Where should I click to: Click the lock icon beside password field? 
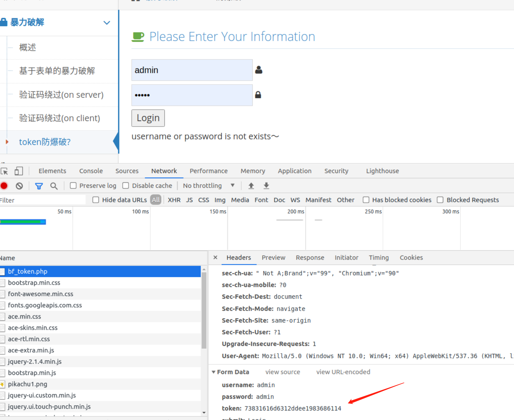click(258, 95)
